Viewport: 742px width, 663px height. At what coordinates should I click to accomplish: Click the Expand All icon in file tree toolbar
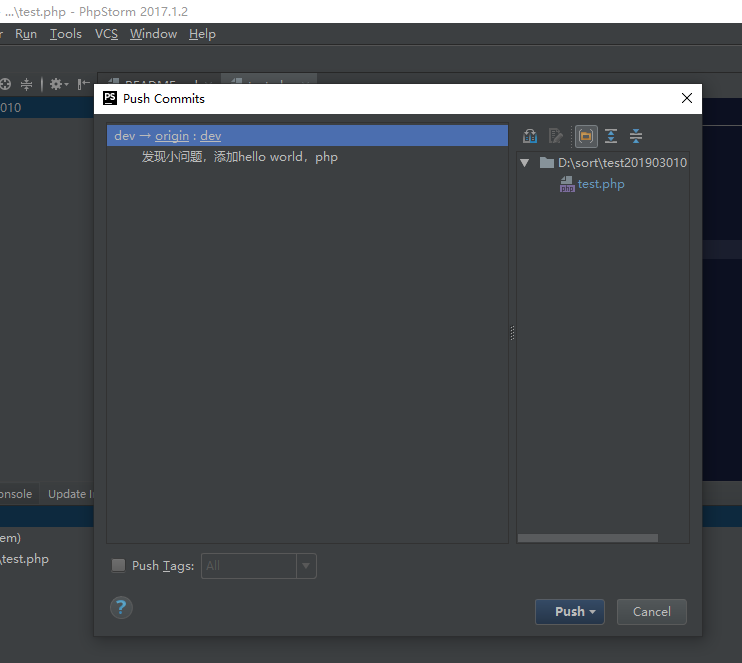tap(611, 136)
